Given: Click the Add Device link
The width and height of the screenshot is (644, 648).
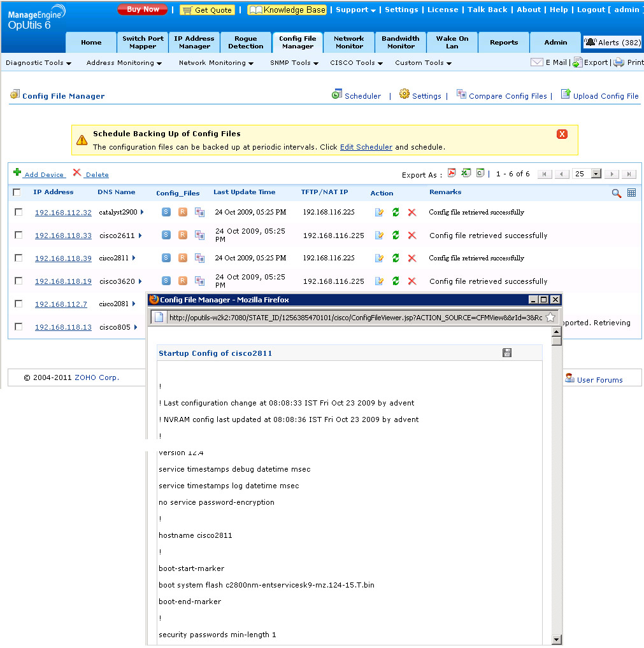Looking at the screenshot, I should [x=44, y=174].
